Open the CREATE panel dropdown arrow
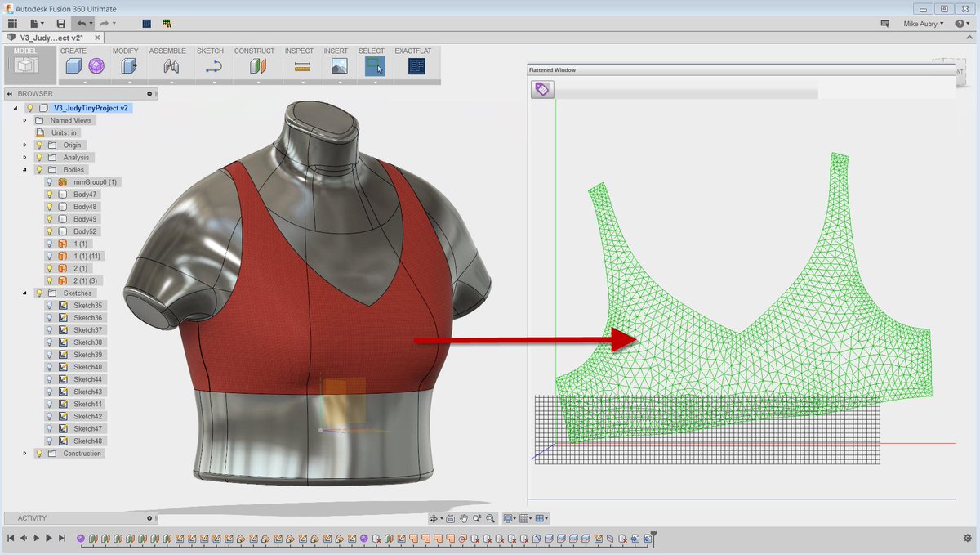Viewport: 980px width, 555px height. pyautogui.click(x=85, y=82)
